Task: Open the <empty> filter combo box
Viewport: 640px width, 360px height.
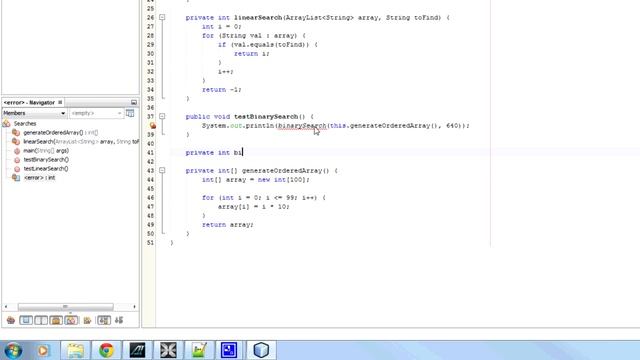Action: tap(96, 113)
